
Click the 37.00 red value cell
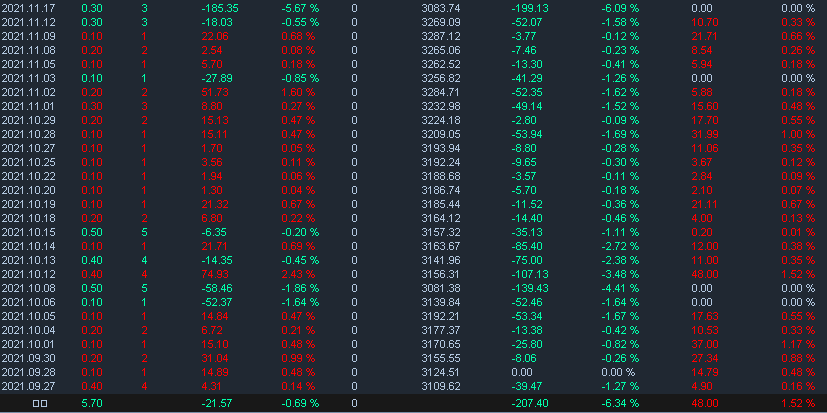pyautogui.click(x=704, y=344)
